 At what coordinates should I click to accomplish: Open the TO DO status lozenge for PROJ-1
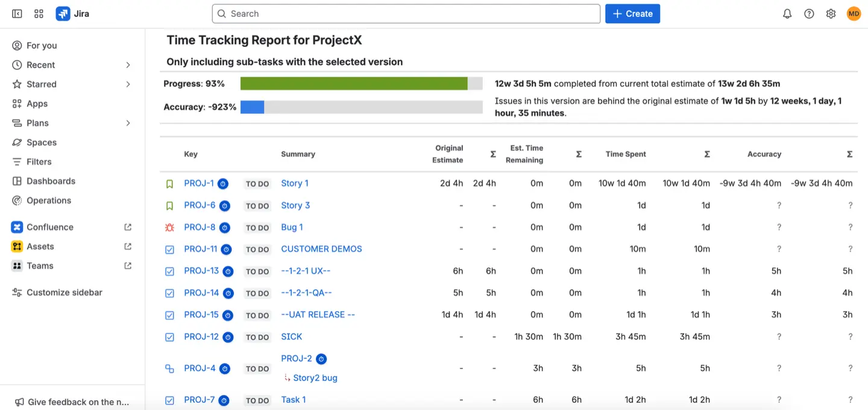[257, 183]
